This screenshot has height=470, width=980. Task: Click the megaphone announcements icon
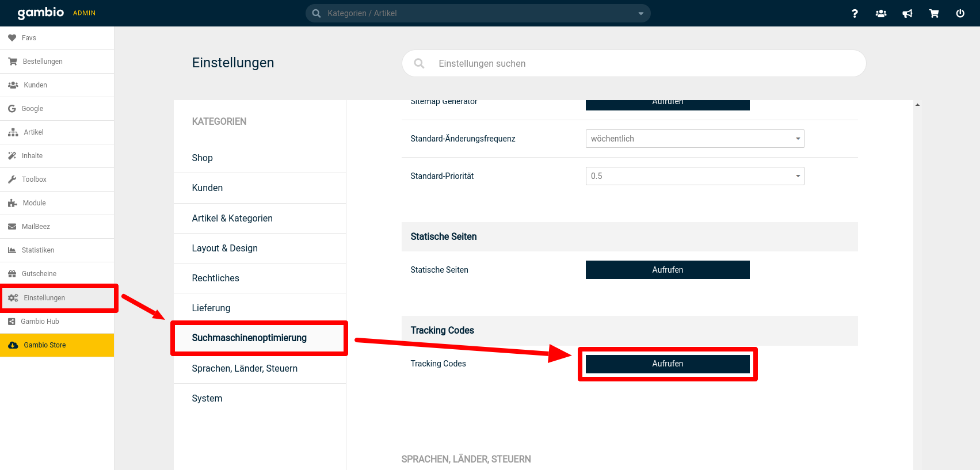point(907,13)
